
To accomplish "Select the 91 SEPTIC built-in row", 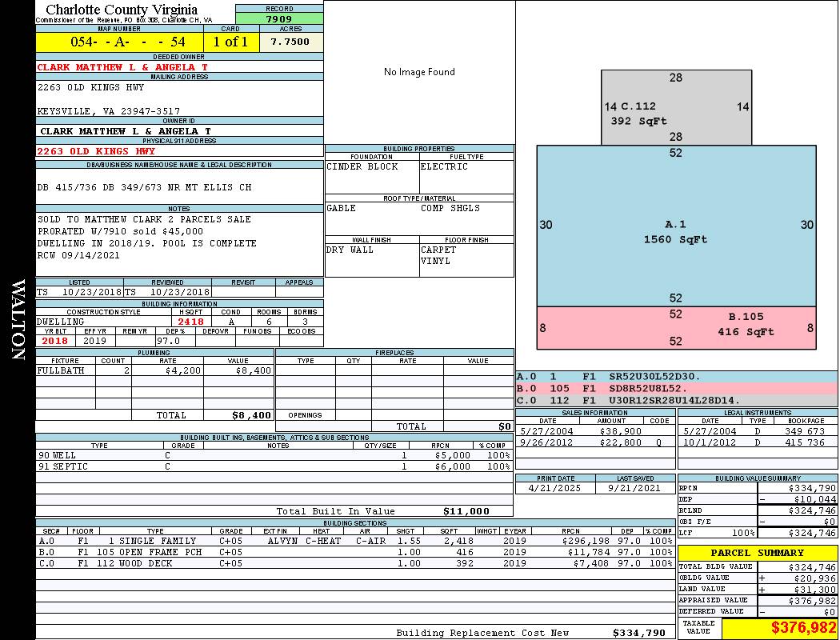I will 274,466.
